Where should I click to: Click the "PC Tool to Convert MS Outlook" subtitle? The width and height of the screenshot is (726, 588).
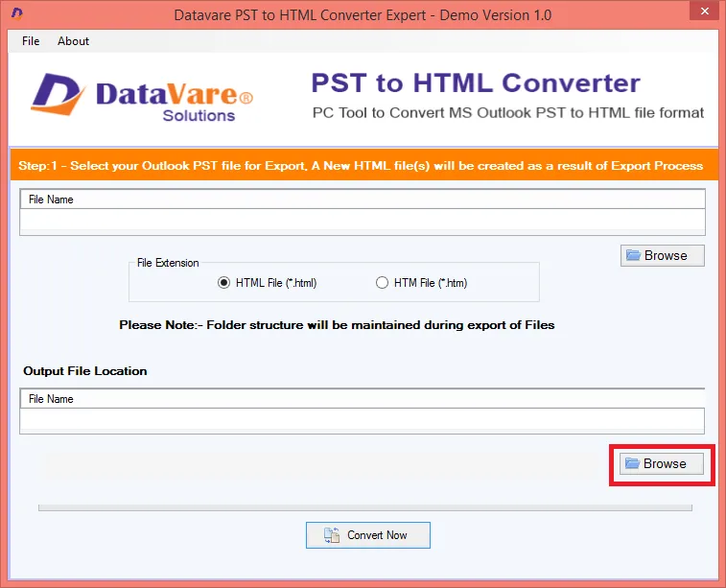click(x=508, y=113)
